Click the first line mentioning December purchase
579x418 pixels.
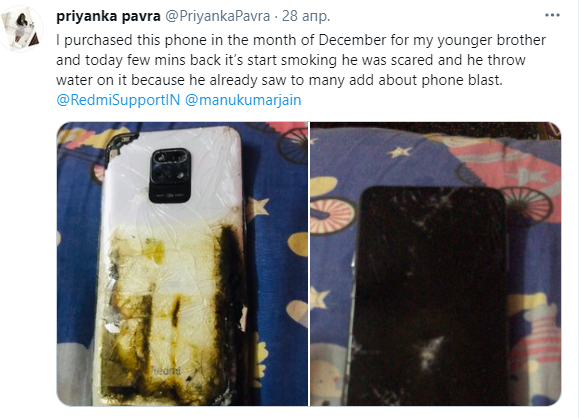[x=301, y=40]
